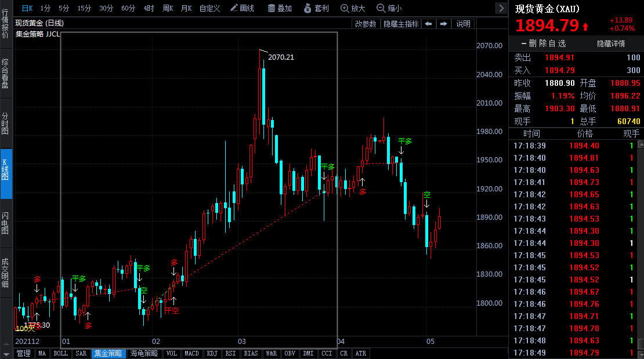Click the 17:18:49 trade row
Image resolution: width=644 pixels, height=359 pixels.
point(573,353)
